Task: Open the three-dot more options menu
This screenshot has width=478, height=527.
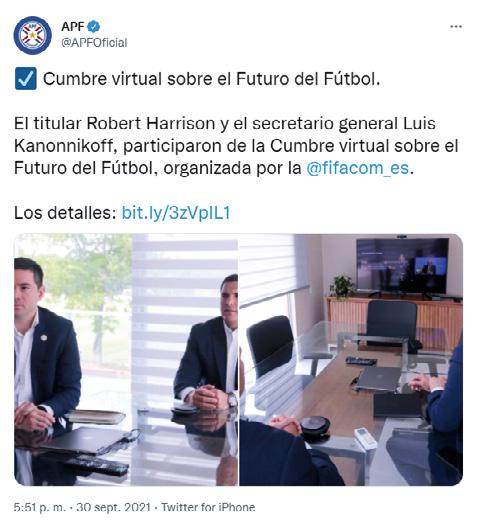Action: (x=456, y=26)
